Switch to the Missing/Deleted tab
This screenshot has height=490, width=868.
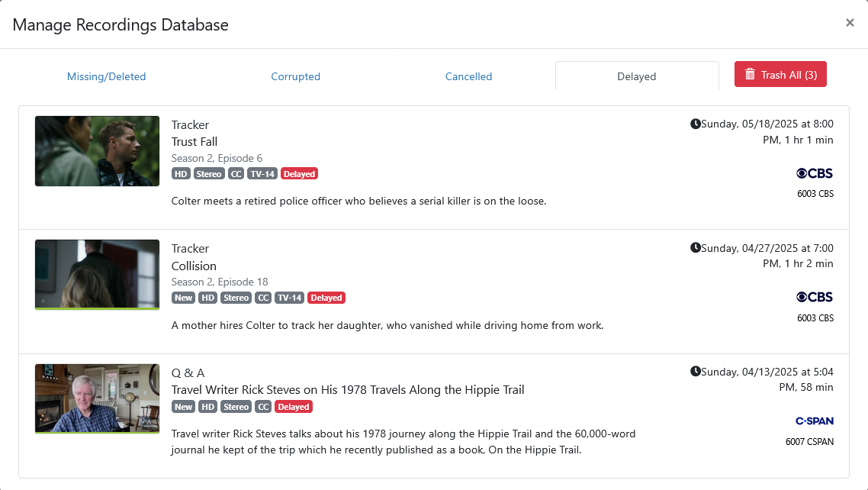pyautogui.click(x=106, y=76)
